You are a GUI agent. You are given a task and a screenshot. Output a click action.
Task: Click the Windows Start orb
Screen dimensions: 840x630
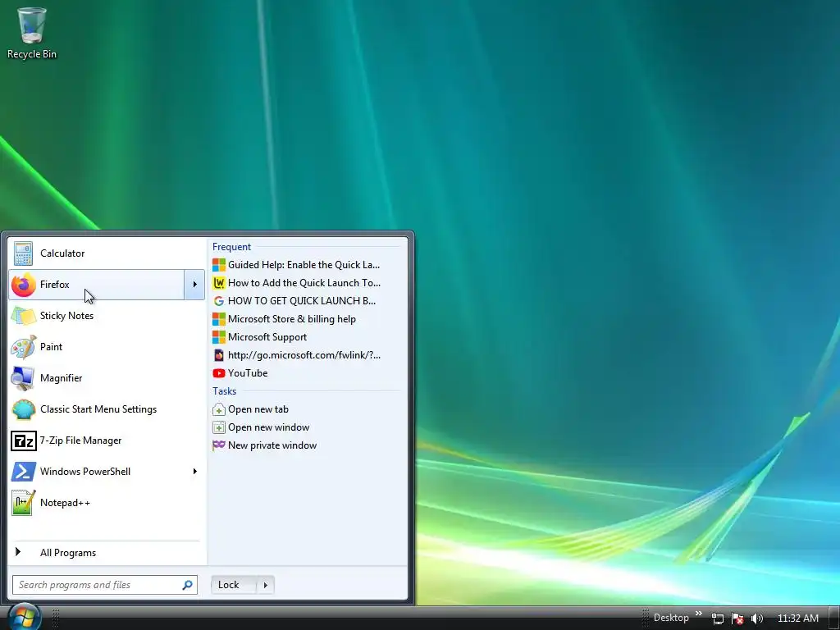tap(24, 617)
